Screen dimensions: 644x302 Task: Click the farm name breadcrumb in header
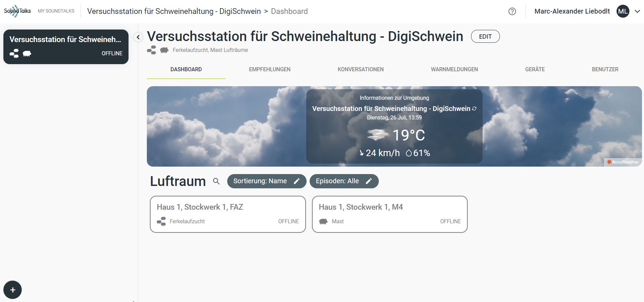(174, 11)
